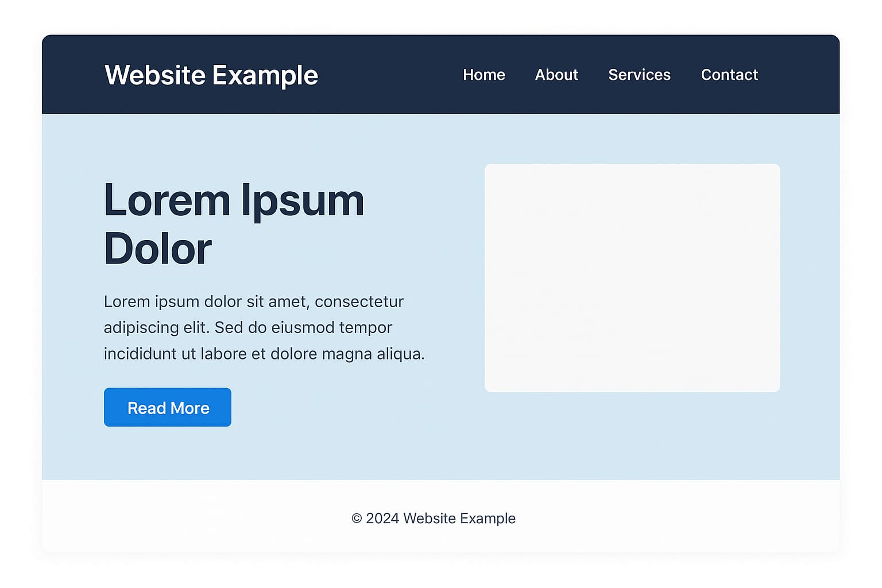Go to the About page link
Image resolution: width=882 pixels, height=588 pixels.
556,75
